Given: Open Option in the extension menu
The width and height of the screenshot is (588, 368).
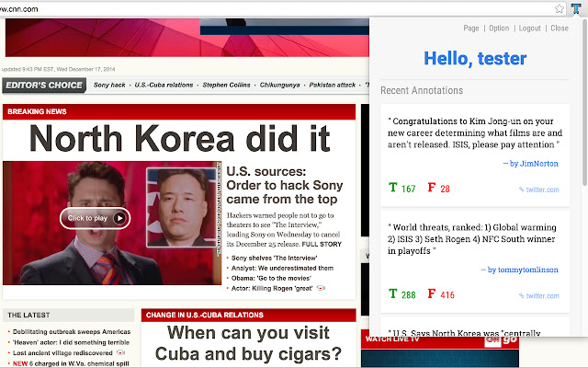Looking at the screenshot, I should click(x=499, y=29).
